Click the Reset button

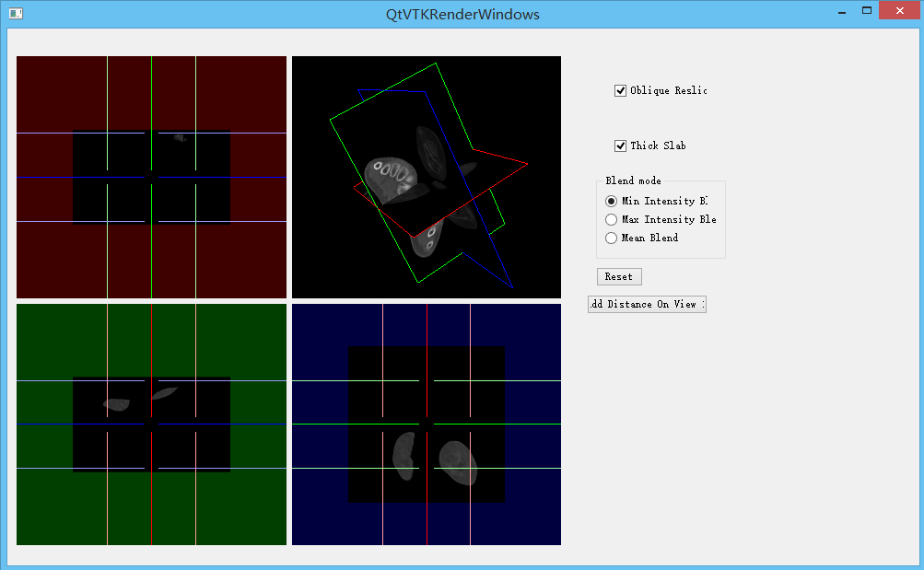(x=619, y=277)
